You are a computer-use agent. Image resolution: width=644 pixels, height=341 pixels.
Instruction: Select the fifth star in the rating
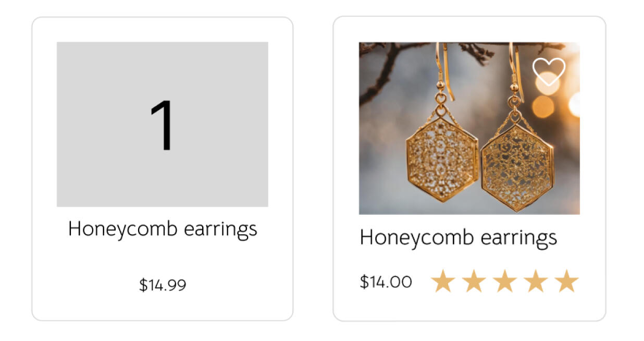566,281
